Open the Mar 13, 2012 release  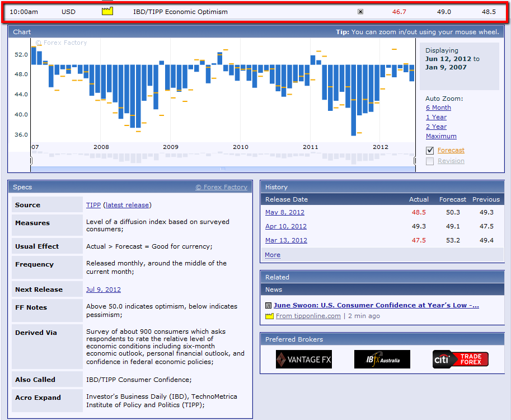[x=286, y=240]
